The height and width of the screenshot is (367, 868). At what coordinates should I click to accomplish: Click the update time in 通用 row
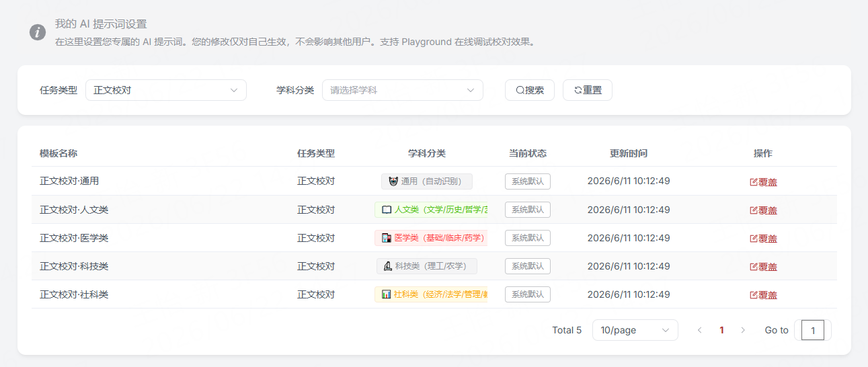(629, 181)
